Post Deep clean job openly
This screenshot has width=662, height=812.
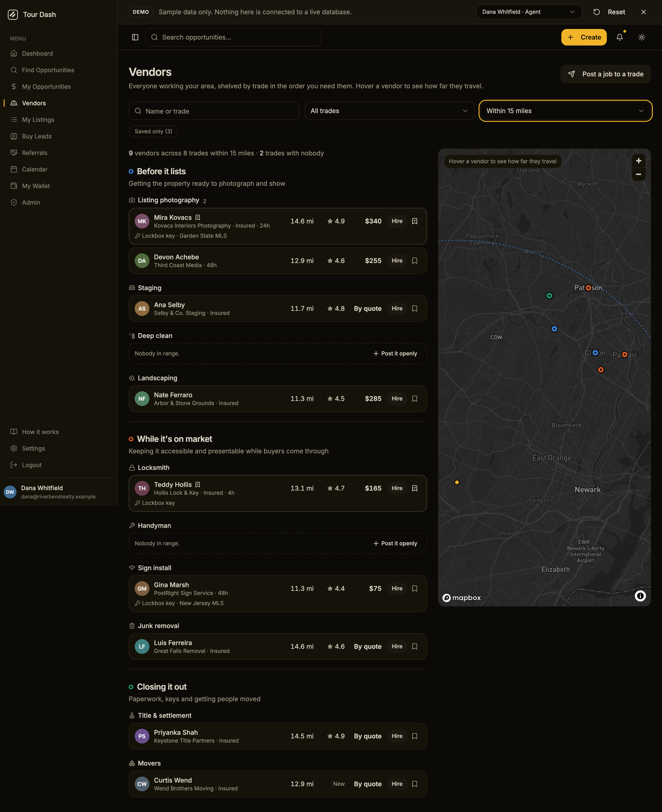395,354
